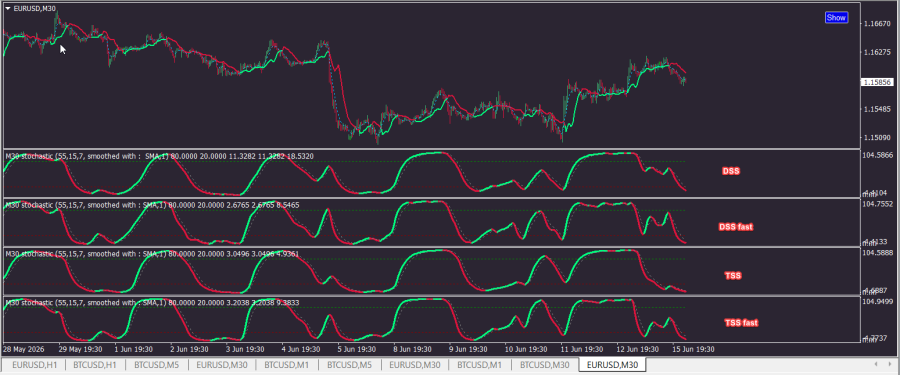Click the 1.16670 price axis value
This screenshot has height=375, width=900.
coord(877,24)
